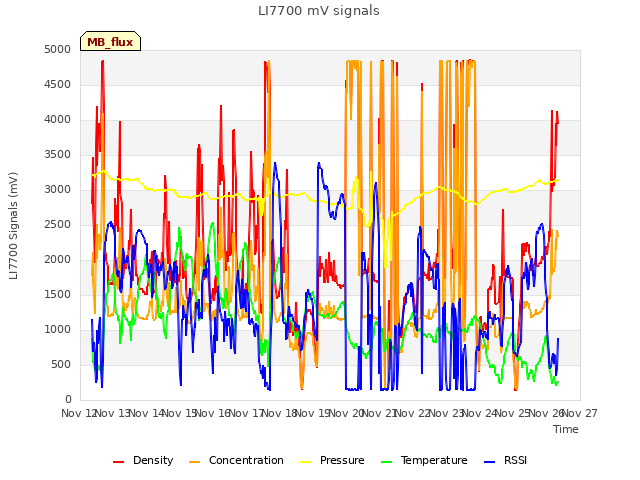Toggle the Concentration legend entry
Screen dimensions: 640x480
tap(236, 460)
